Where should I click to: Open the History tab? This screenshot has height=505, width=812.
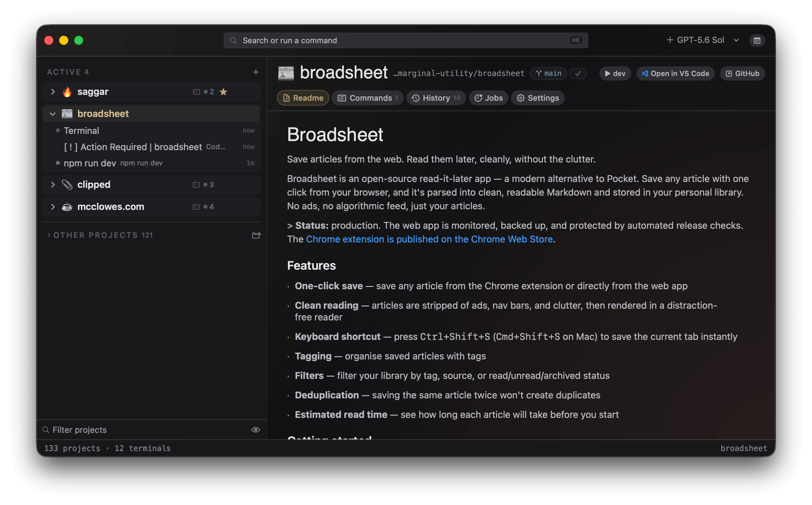click(436, 98)
